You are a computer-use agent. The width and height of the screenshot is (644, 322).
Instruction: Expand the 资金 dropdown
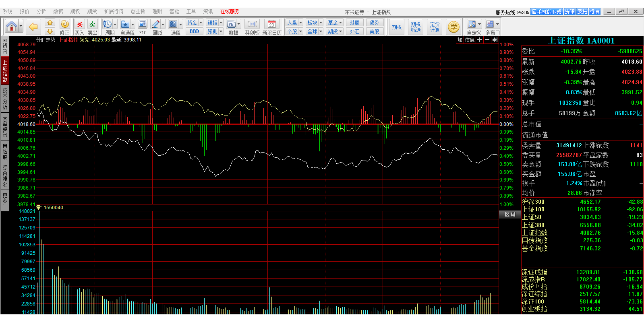click(201, 23)
